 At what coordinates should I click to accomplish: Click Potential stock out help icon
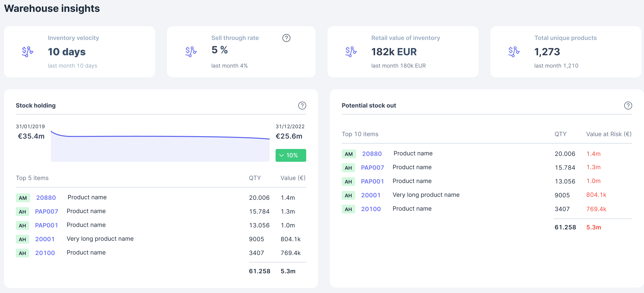coord(628,106)
